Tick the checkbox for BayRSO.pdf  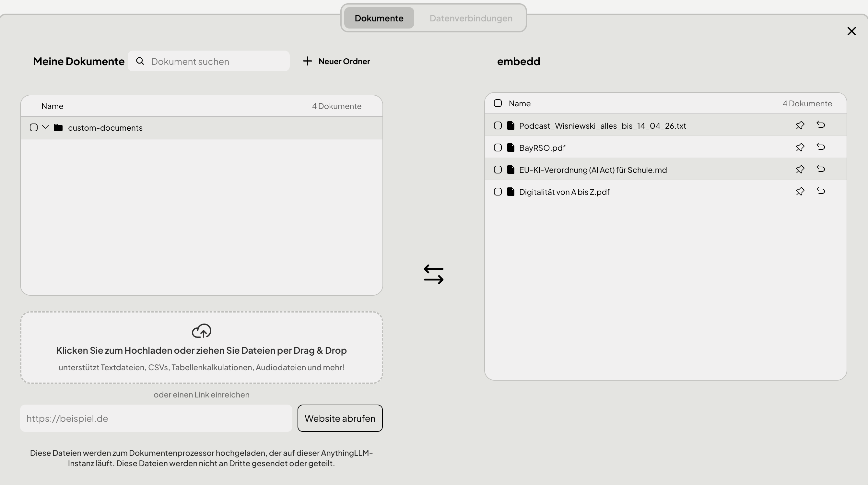coord(498,148)
